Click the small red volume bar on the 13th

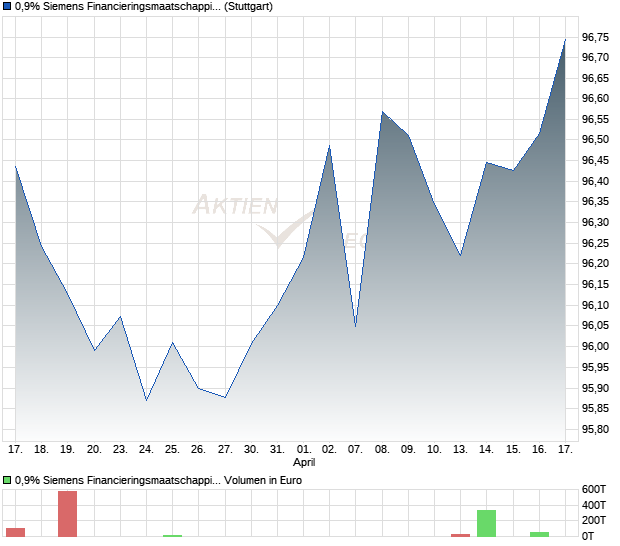pyautogui.click(x=461, y=535)
